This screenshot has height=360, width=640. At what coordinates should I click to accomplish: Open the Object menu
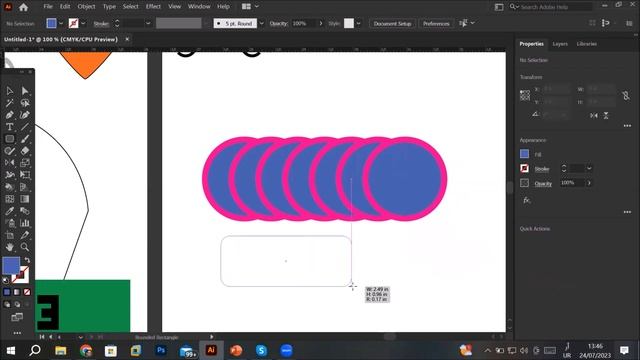click(x=86, y=7)
